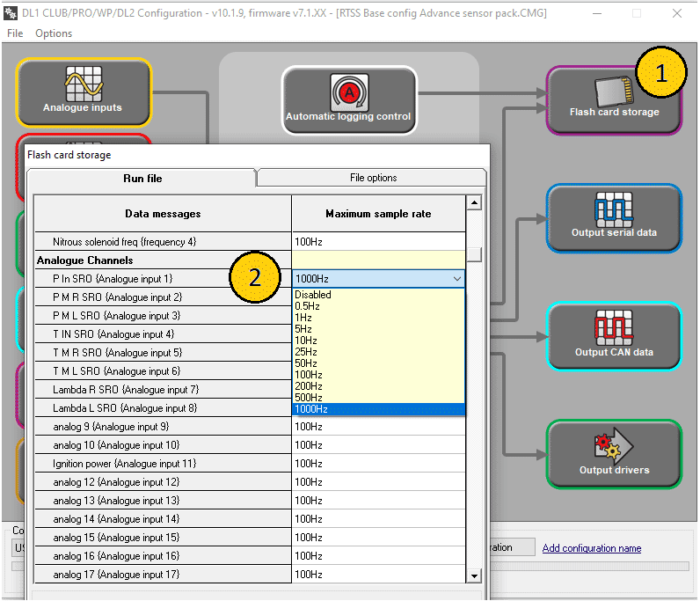Collapse the P In SRO sample rate dropdown arrow
The height and width of the screenshot is (601, 700).
coord(456,279)
